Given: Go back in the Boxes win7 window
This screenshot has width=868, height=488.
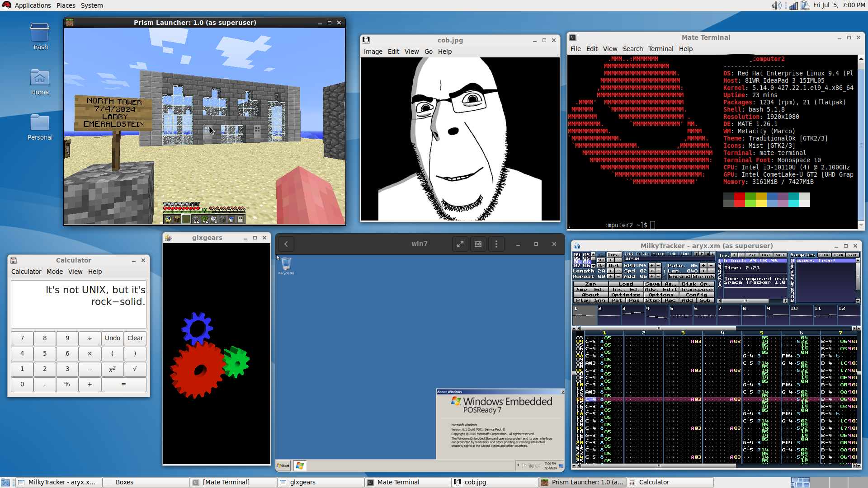Looking at the screenshot, I should coord(286,244).
